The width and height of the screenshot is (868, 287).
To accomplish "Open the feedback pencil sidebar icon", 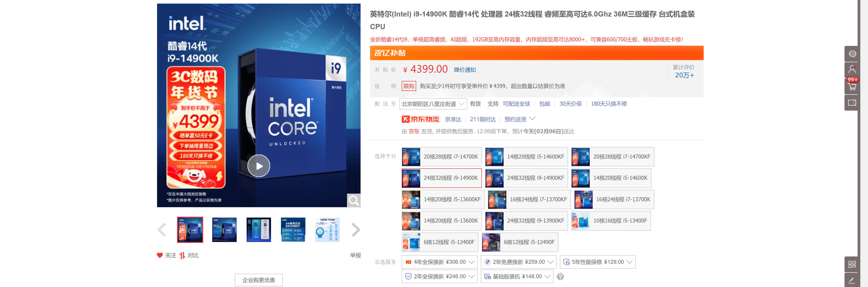I will pos(852,280).
